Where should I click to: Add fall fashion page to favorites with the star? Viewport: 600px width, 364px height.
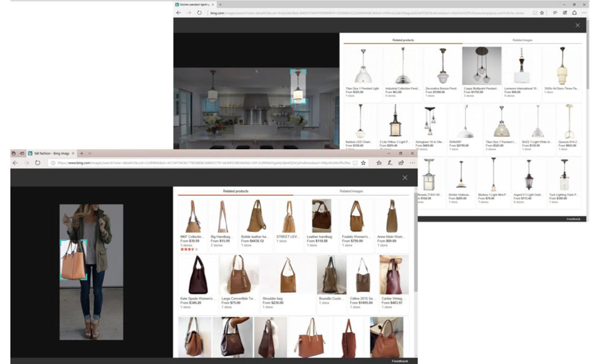coord(363,163)
